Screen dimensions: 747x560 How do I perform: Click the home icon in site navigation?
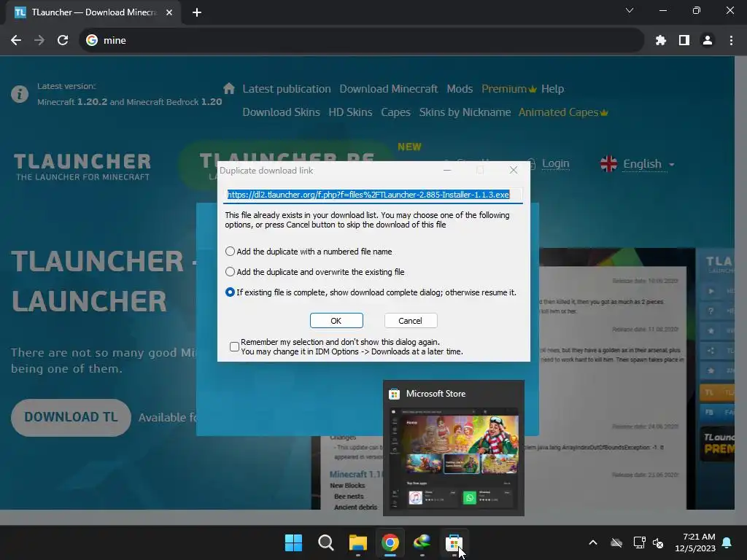tap(229, 88)
